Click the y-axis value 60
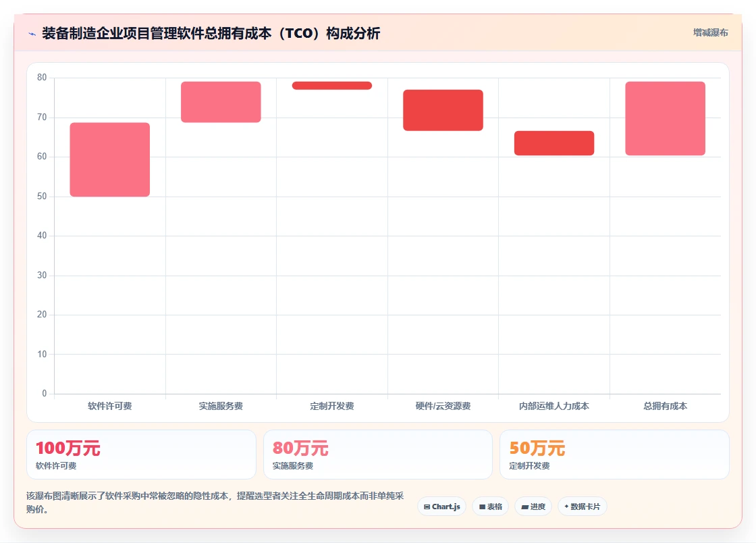 point(42,157)
